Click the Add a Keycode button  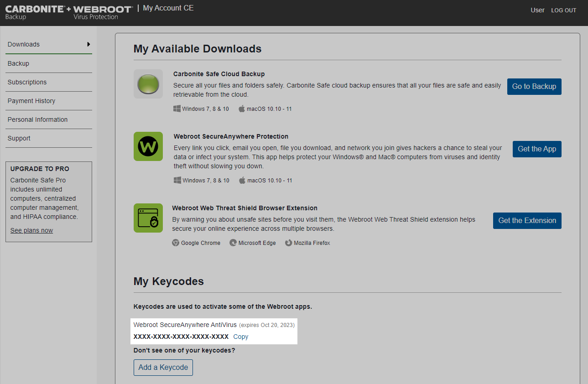point(163,368)
